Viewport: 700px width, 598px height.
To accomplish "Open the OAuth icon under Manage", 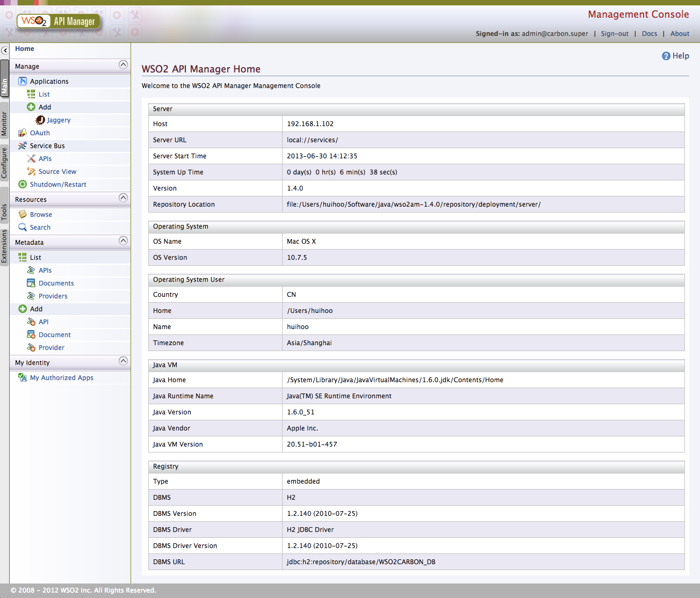I will point(22,133).
